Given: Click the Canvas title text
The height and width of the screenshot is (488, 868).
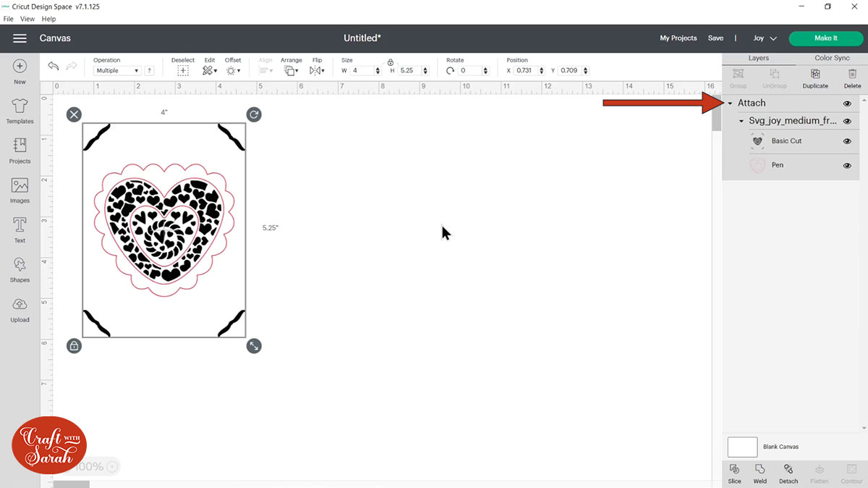Looking at the screenshot, I should point(55,38).
